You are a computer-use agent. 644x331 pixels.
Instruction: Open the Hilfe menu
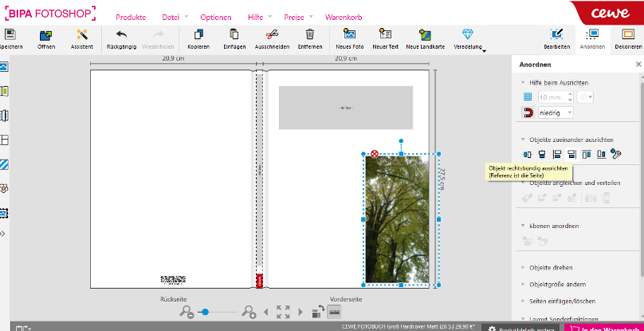click(256, 18)
